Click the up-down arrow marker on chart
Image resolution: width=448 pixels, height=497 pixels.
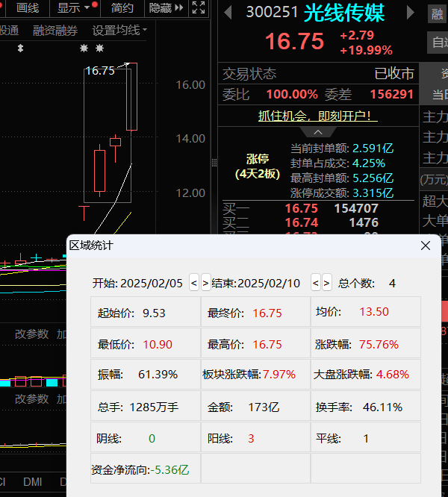click(x=21, y=49)
